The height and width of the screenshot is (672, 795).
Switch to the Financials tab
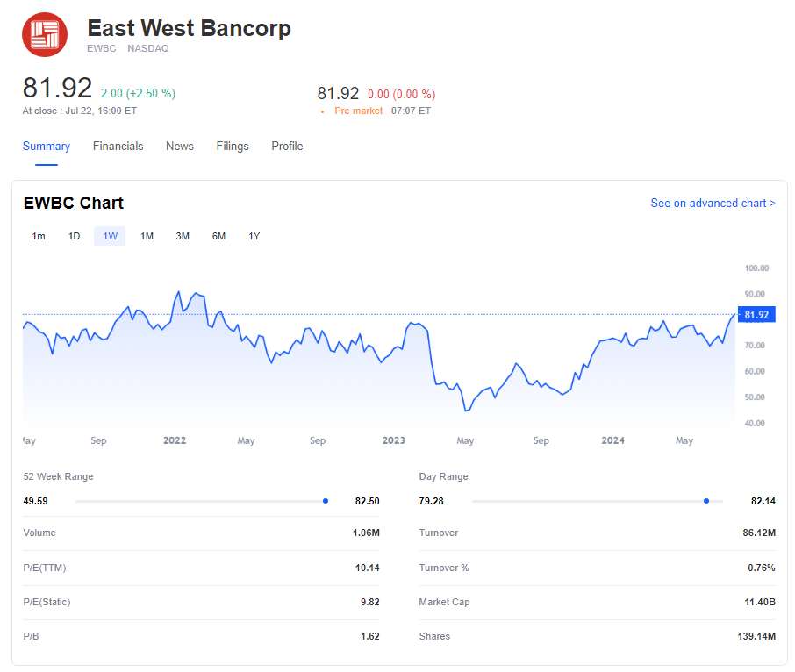(118, 147)
